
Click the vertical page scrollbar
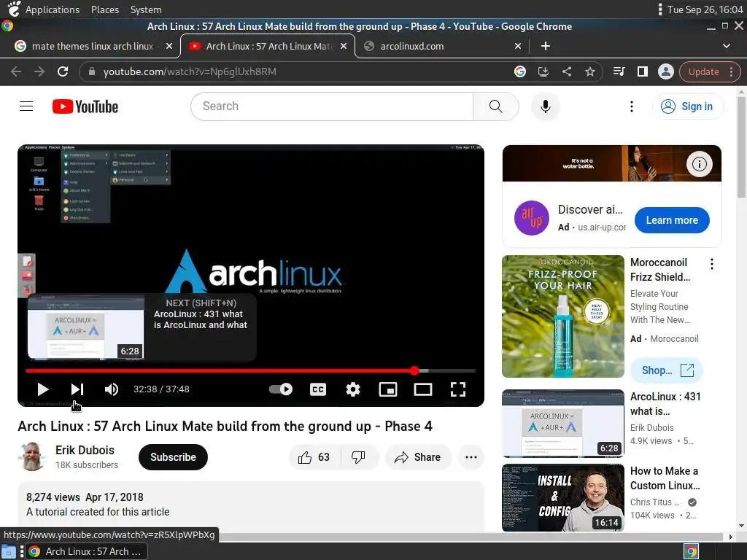tap(741, 147)
